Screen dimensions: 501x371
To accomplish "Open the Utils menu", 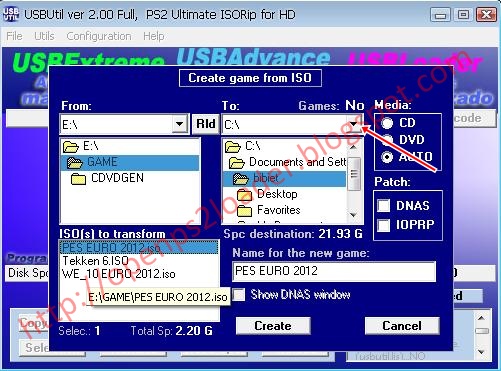I will [x=44, y=36].
